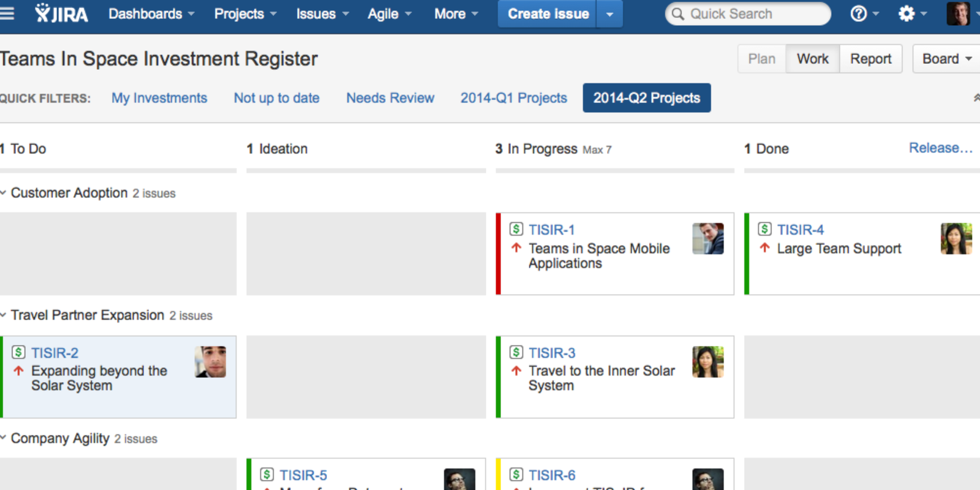The height and width of the screenshot is (490, 980).
Task: Open the Board dropdown menu
Action: [x=946, y=59]
